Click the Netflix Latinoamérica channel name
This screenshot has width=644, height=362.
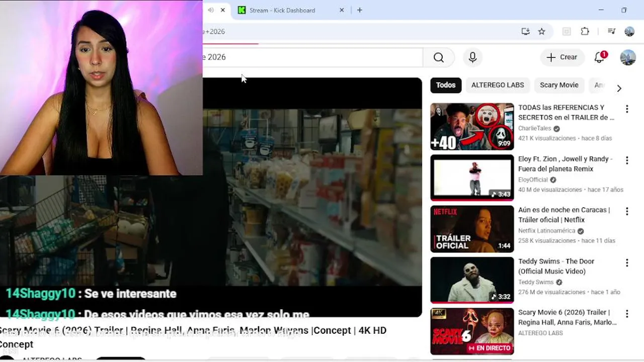(x=546, y=231)
